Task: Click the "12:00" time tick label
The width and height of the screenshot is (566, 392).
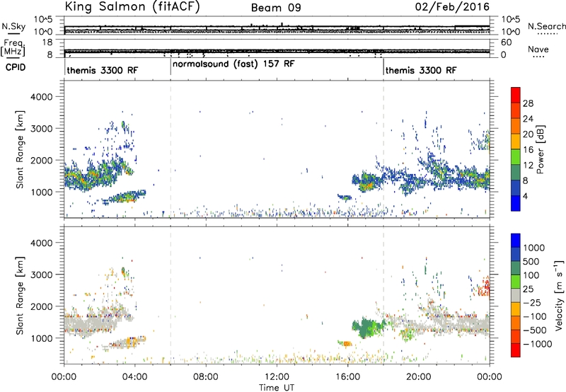Action: coord(277,377)
